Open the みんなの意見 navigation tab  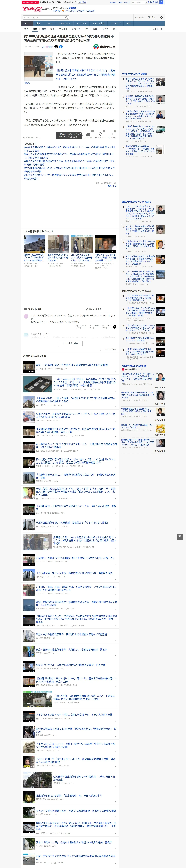[98, 24]
